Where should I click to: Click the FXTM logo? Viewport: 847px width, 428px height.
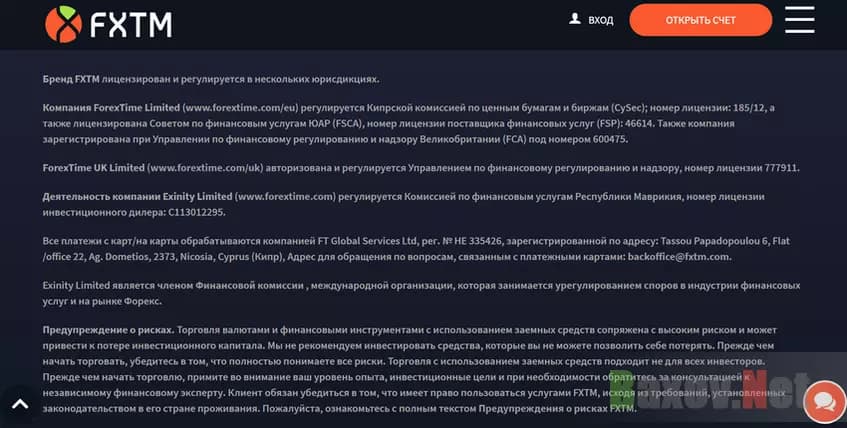(x=109, y=24)
